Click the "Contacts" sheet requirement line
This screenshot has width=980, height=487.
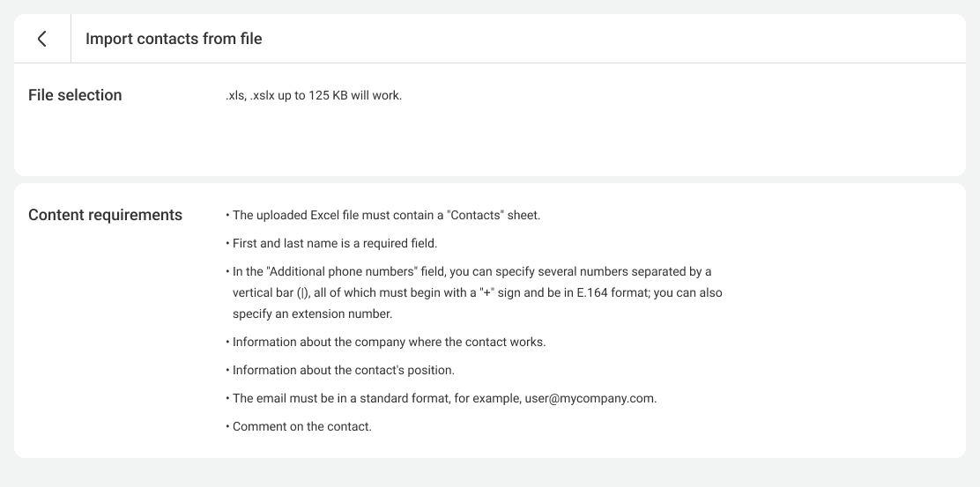point(386,215)
